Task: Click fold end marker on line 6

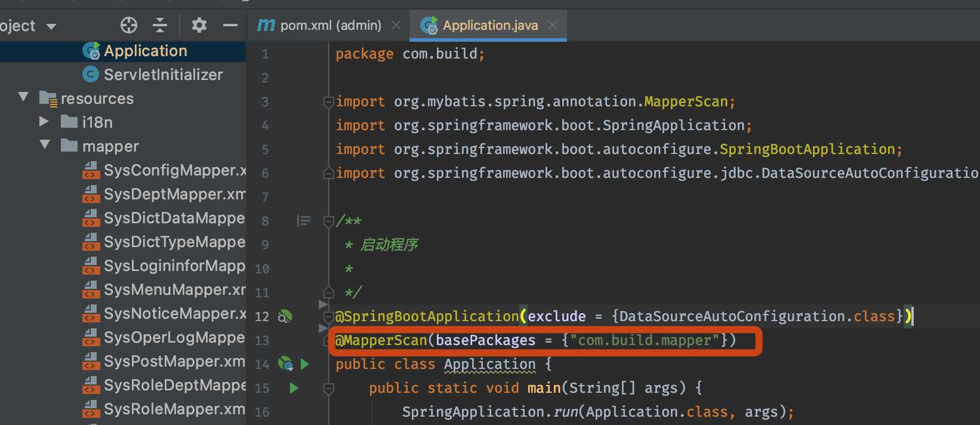Action: click(328, 173)
